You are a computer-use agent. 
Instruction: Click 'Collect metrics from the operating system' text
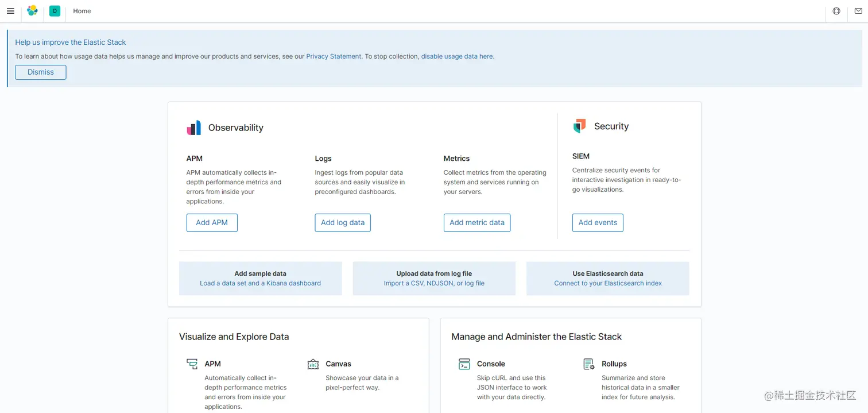click(495, 182)
